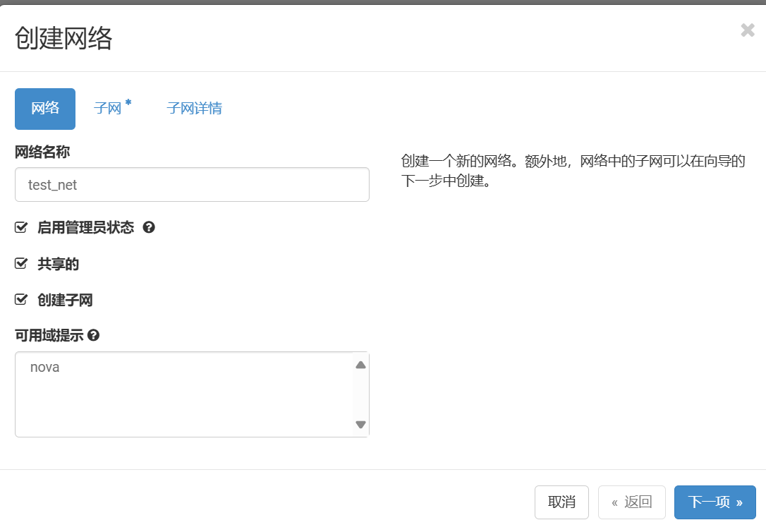766x532 pixels.
Task: Close the 创建网络 dialog with X
Action: coord(748,30)
